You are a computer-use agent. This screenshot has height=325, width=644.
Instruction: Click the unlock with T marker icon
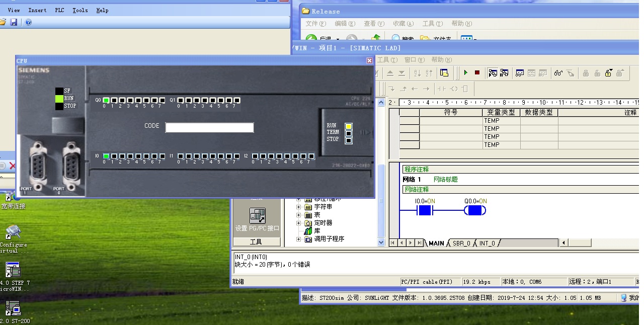click(609, 73)
